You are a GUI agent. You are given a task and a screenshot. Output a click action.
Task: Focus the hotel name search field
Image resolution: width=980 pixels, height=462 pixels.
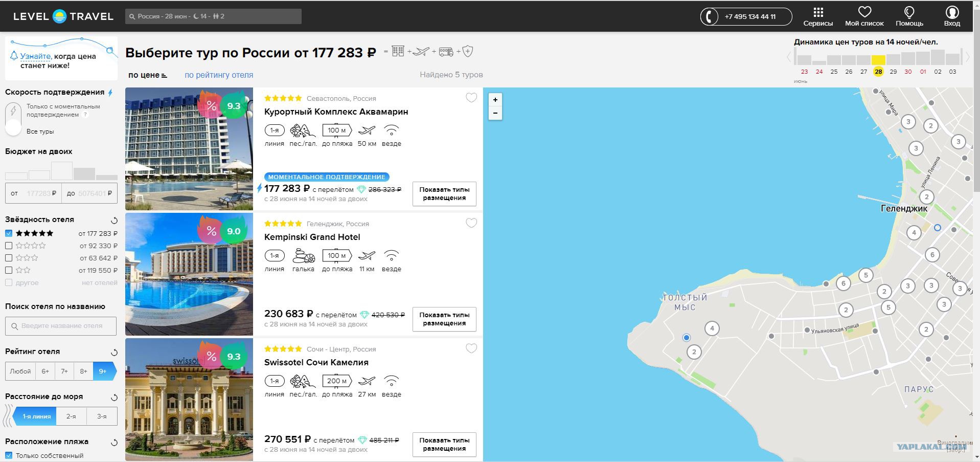click(61, 326)
